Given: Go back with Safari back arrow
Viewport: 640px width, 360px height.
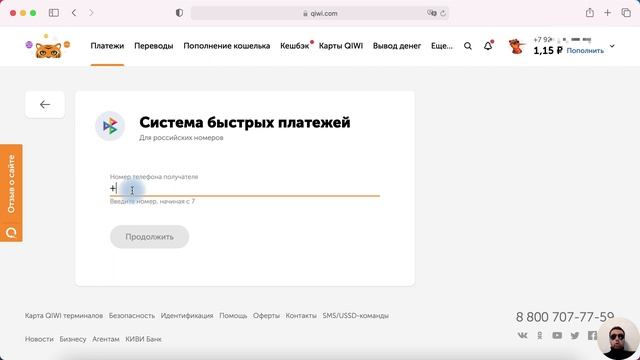Looking at the screenshot, I should [x=74, y=13].
